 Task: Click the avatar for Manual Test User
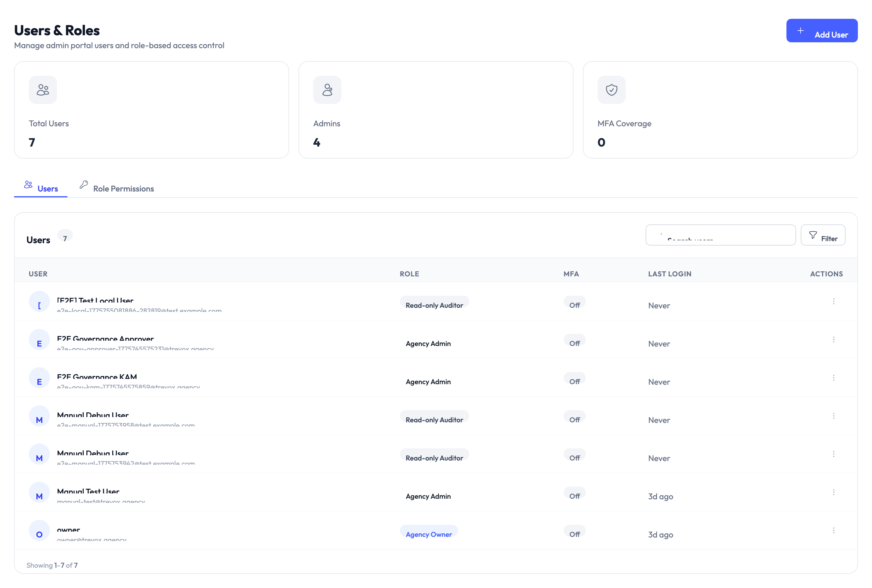(39, 492)
